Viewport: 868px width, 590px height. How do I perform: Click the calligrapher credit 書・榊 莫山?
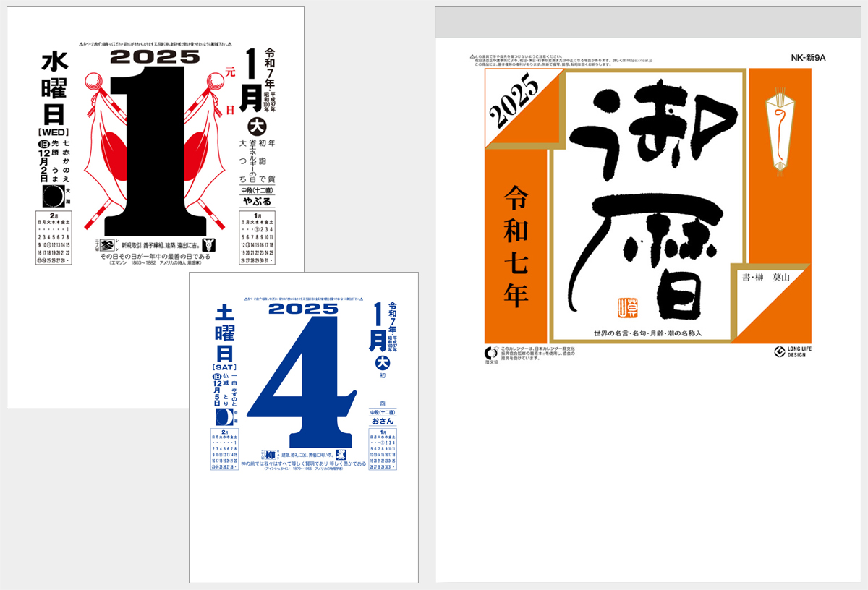(765, 277)
